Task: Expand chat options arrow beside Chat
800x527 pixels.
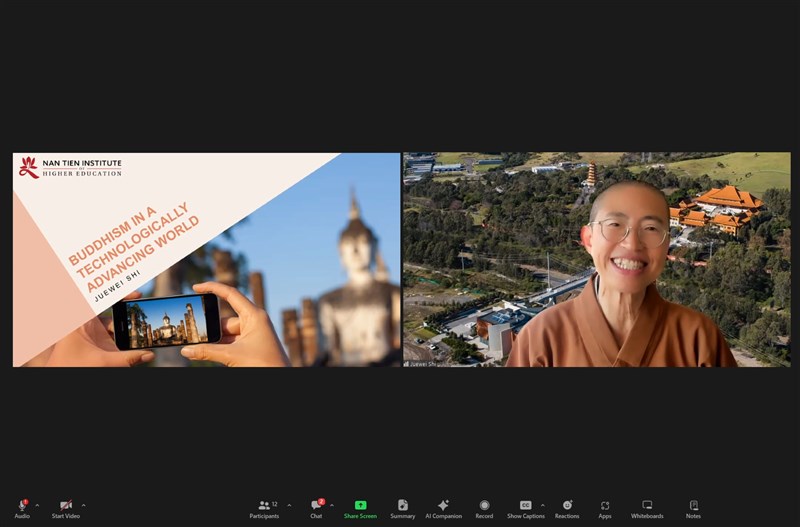Action: coord(332,505)
